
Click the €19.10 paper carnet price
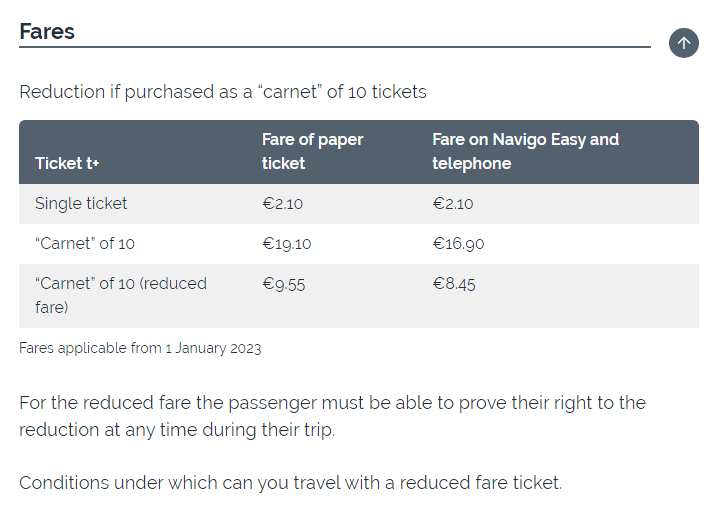[x=287, y=243]
